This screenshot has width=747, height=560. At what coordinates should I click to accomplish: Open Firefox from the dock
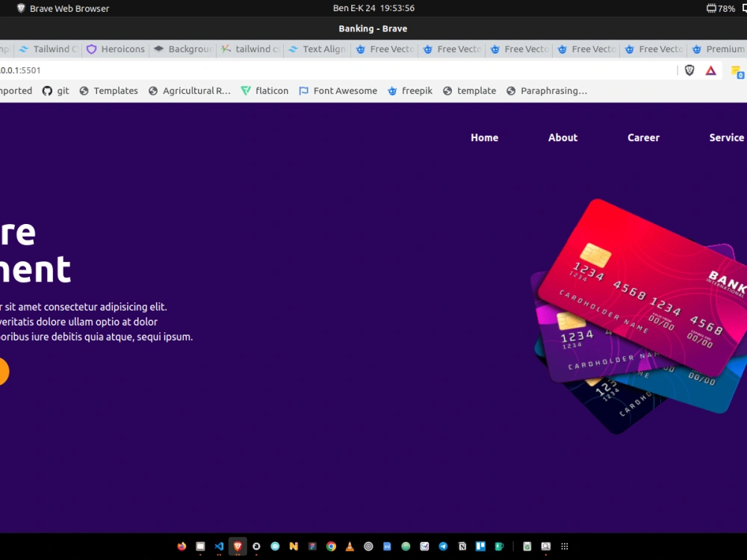click(x=182, y=547)
